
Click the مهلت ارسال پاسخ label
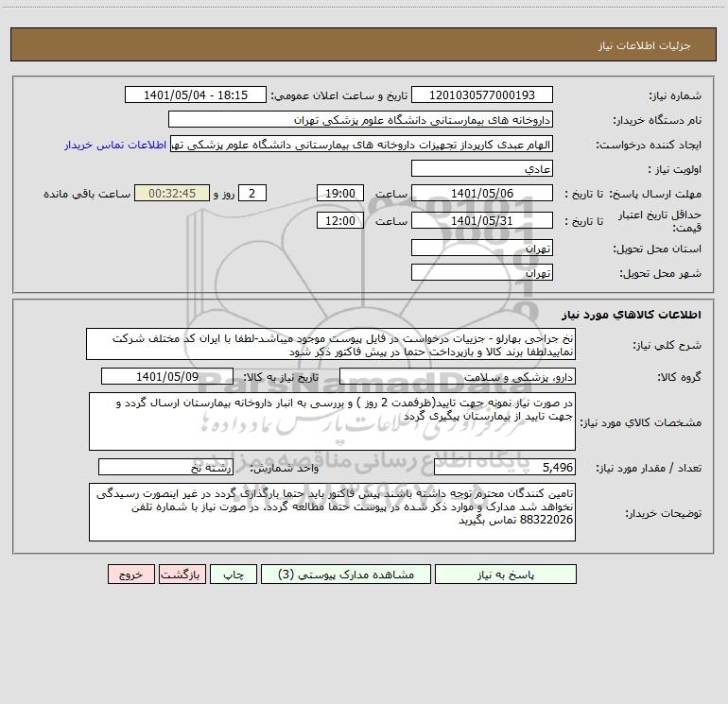coord(654,194)
